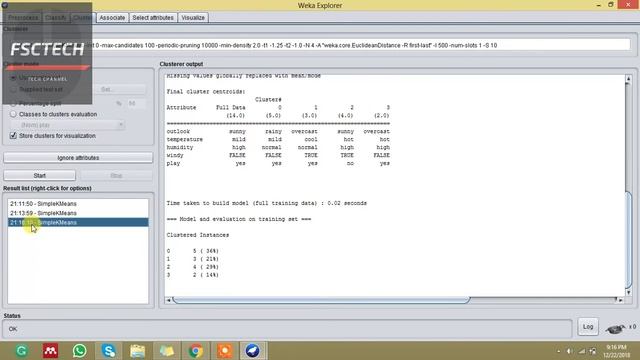Click Start to run the clusterer
Image resolution: width=640 pixels, height=360 pixels.
tap(40, 176)
